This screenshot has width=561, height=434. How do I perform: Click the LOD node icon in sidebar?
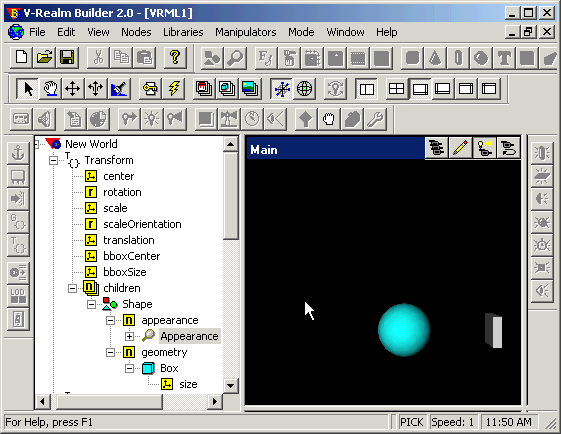[x=18, y=295]
